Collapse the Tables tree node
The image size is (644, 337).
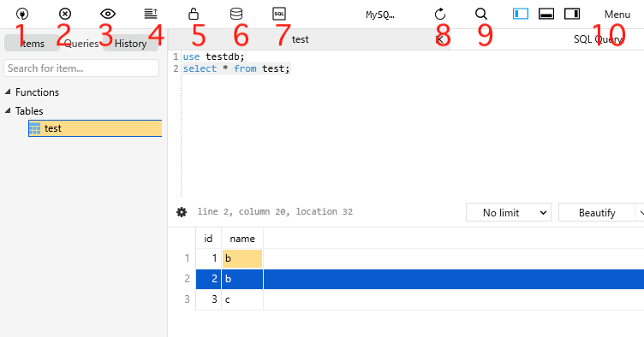pos(8,110)
